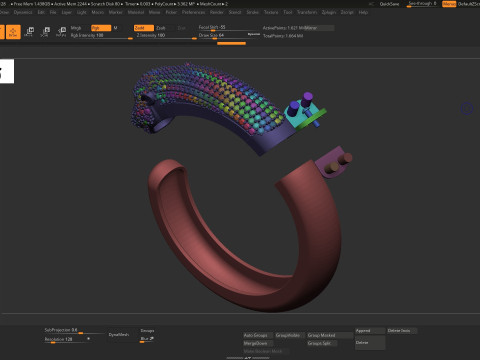
Task: Toggle the Rgb paint mode
Action: click(x=101, y=28)
